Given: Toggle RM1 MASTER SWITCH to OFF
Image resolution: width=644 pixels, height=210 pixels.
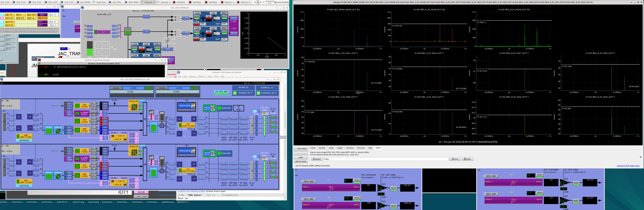Looking at the screenshot, I should (213, 107).
